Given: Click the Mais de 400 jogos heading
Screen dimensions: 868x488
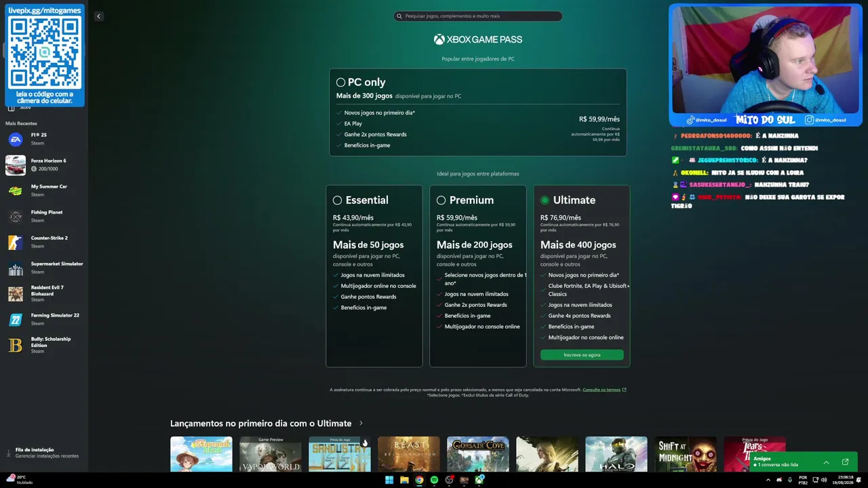Looking at the screenshot, I should tap(578, 245).
